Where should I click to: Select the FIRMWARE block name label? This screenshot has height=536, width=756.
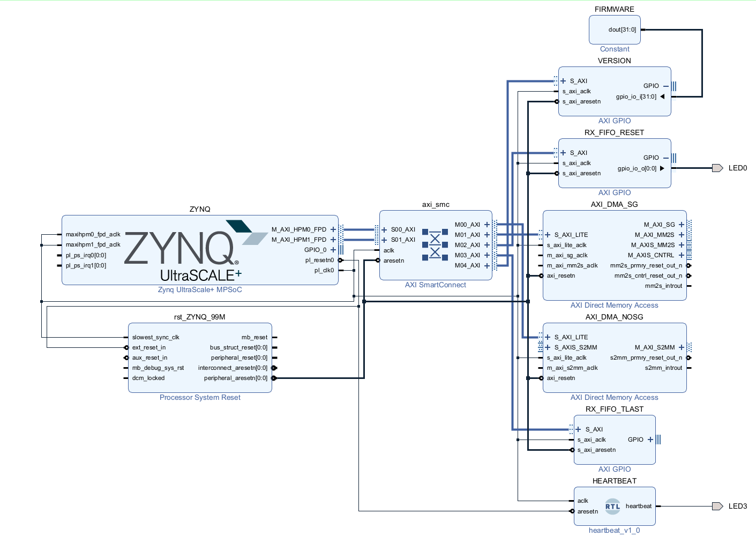[615, 9]
